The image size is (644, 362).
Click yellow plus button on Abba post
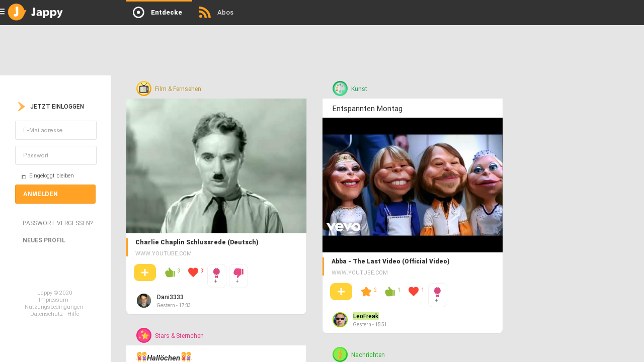click(x=341, y=292)
